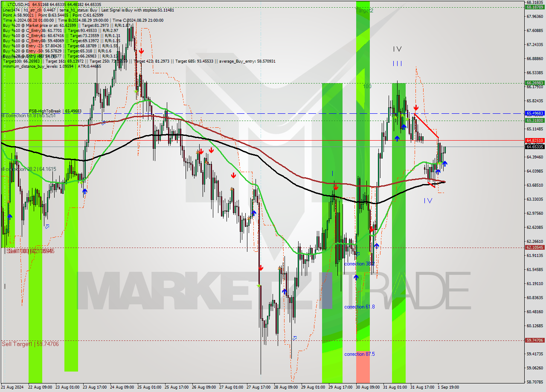Select the Point A:58.90021 info text
Screen dimensions: 546x392
19,15
